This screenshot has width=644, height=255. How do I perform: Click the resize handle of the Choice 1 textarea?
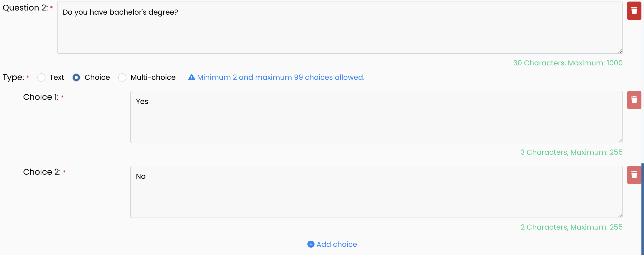[620, 141]
